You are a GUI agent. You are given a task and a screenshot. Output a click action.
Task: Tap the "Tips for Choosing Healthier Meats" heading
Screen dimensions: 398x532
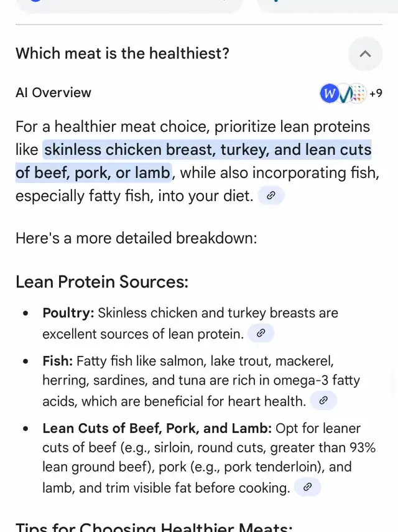click(x=154, y=526)
